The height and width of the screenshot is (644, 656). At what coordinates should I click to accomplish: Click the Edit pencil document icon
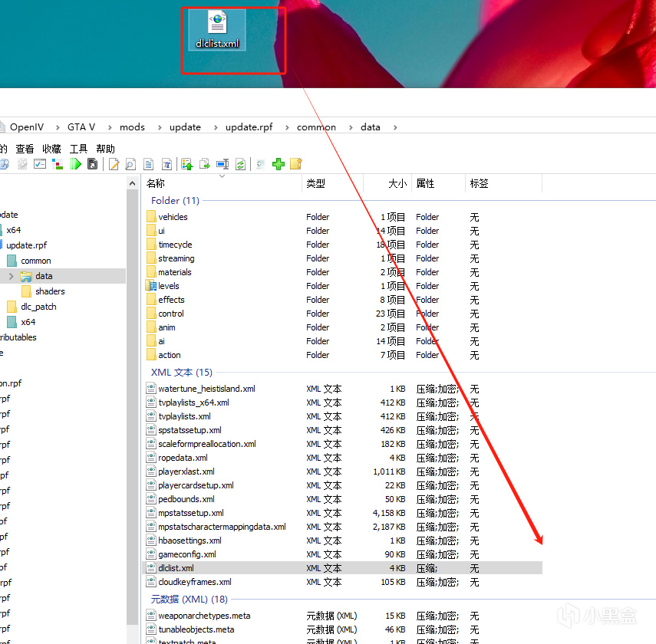tap(114, 164)
